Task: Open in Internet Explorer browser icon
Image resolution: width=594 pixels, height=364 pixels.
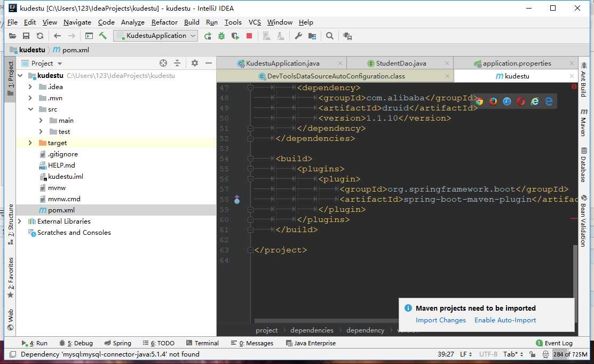Action: tap(535, 101)
